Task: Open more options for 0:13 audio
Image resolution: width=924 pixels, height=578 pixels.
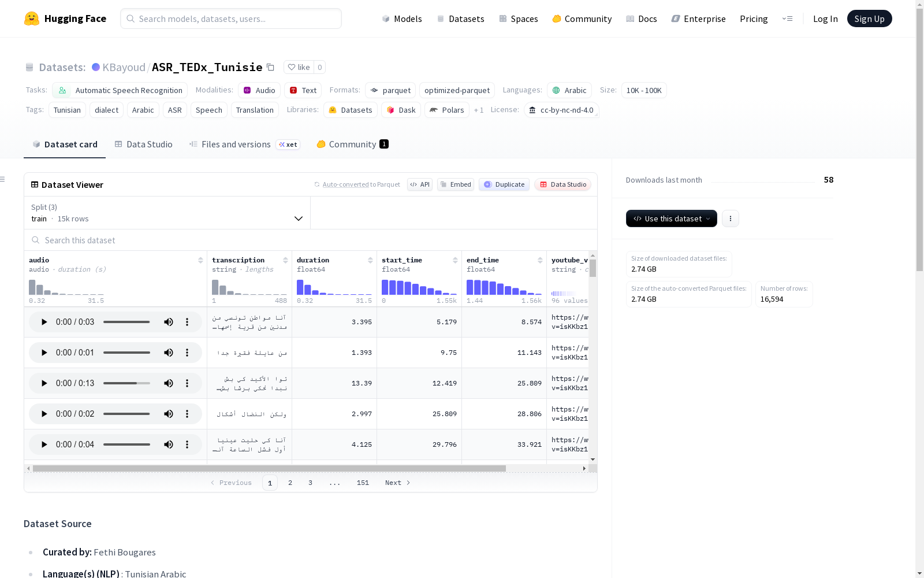Action: tap(187, 383)
